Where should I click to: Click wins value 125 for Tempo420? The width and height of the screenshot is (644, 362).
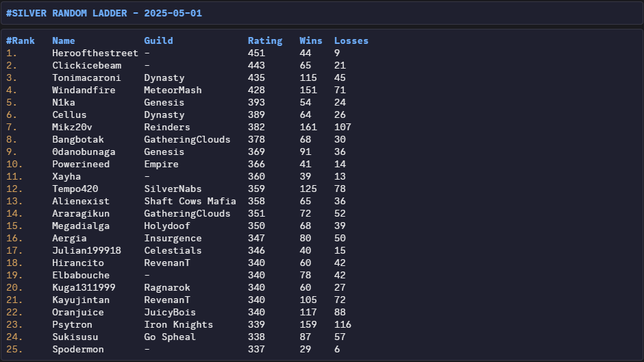308,189
